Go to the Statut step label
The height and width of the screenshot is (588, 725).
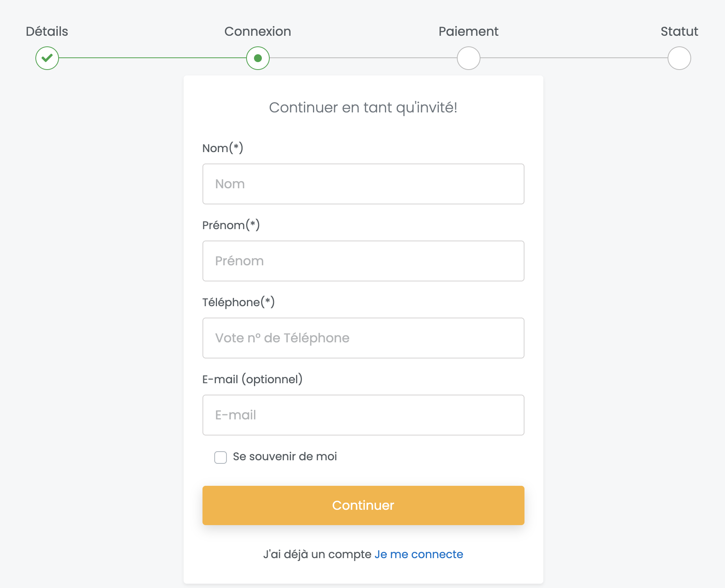tap(679, 31)
